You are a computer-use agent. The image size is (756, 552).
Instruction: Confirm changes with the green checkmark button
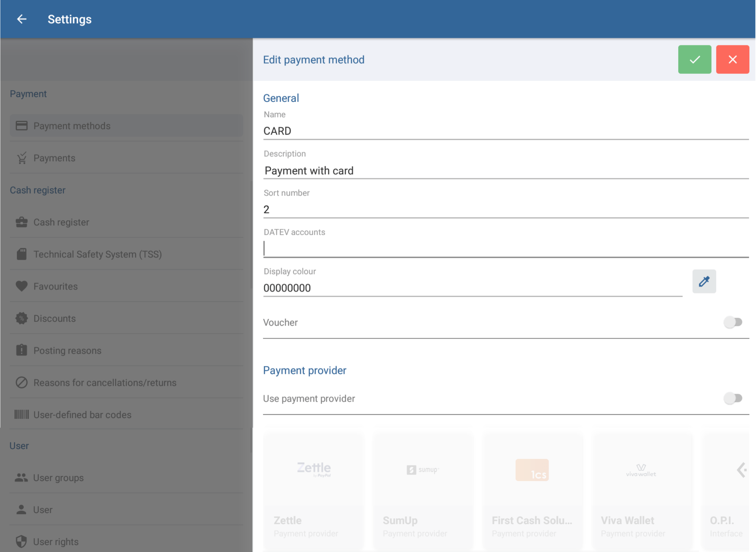695,59
